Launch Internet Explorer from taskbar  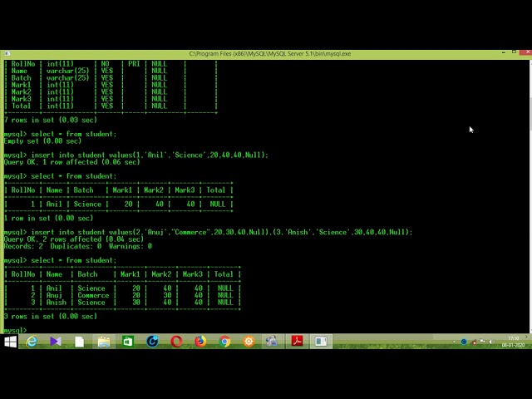click(x=32, y=342)
